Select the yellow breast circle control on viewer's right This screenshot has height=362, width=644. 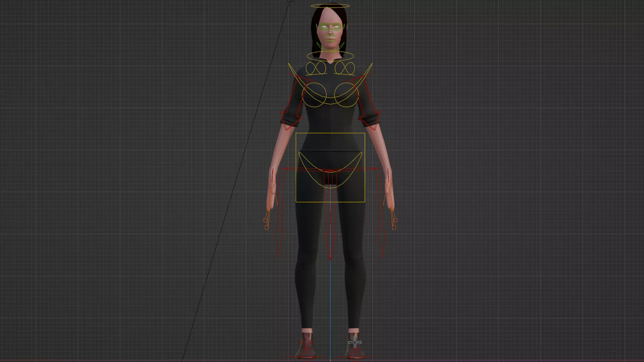point(346,95)
